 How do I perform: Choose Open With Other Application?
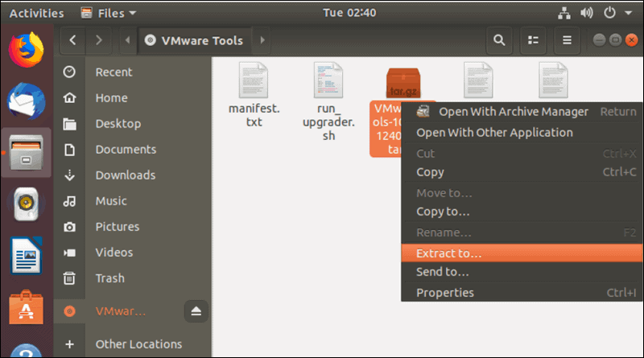click(522, 133)
